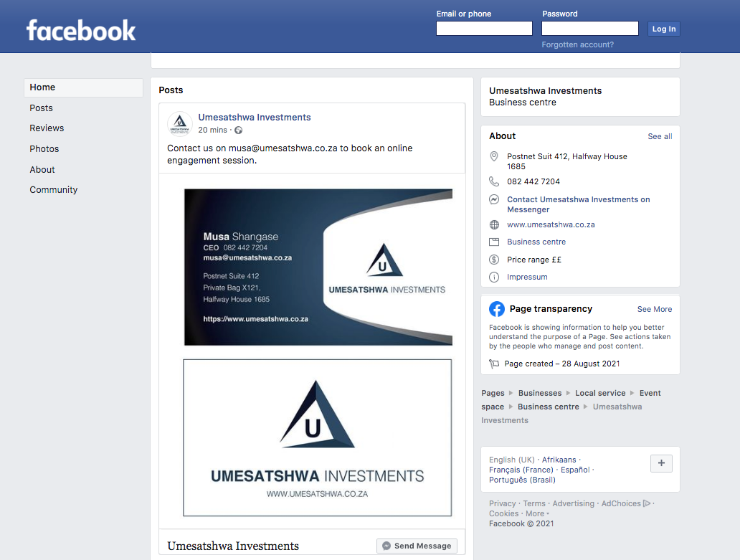
Task: Focus the Email or phone input field
Action: (x=484, y=29)
